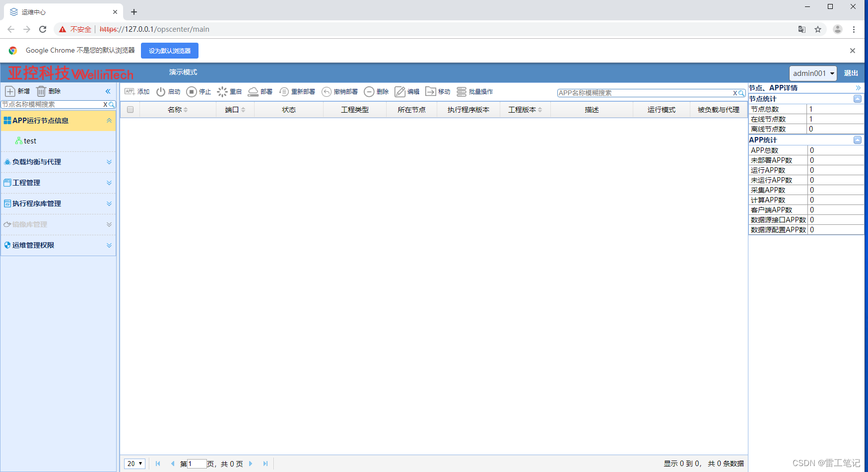Reload the page with browser refresh icon
The width and height of the screenshot is (868, 472).
tap(43, 29)
